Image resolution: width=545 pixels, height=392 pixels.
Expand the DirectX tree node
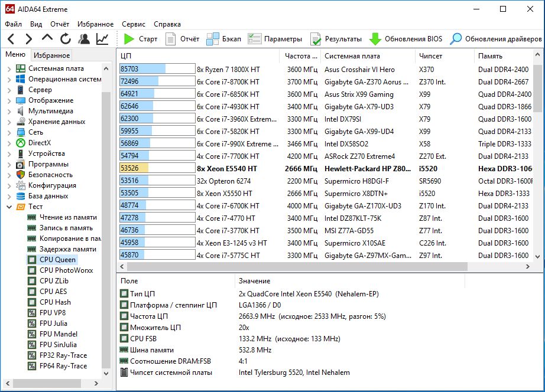[9, 143]
